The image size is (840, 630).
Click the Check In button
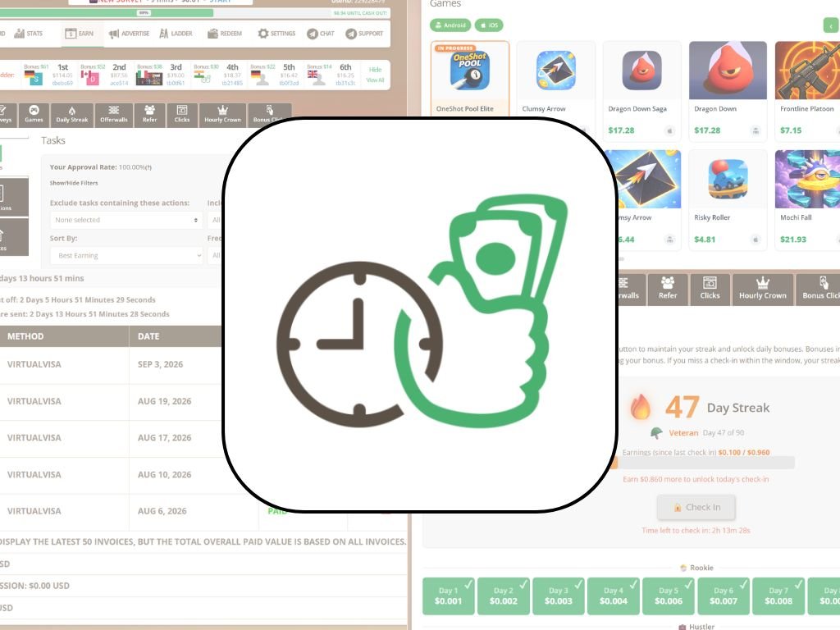click(x=696, y=507)
